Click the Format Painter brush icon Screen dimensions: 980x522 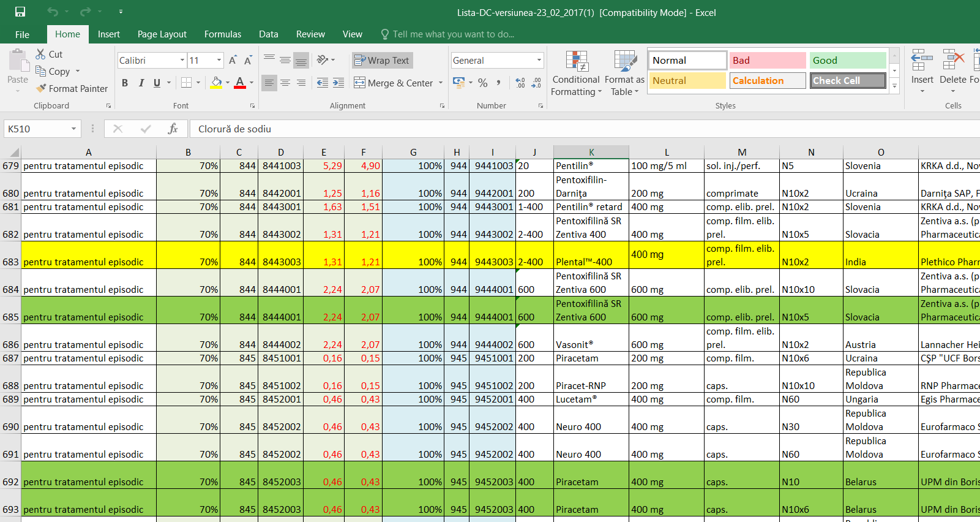coord(41,88)
